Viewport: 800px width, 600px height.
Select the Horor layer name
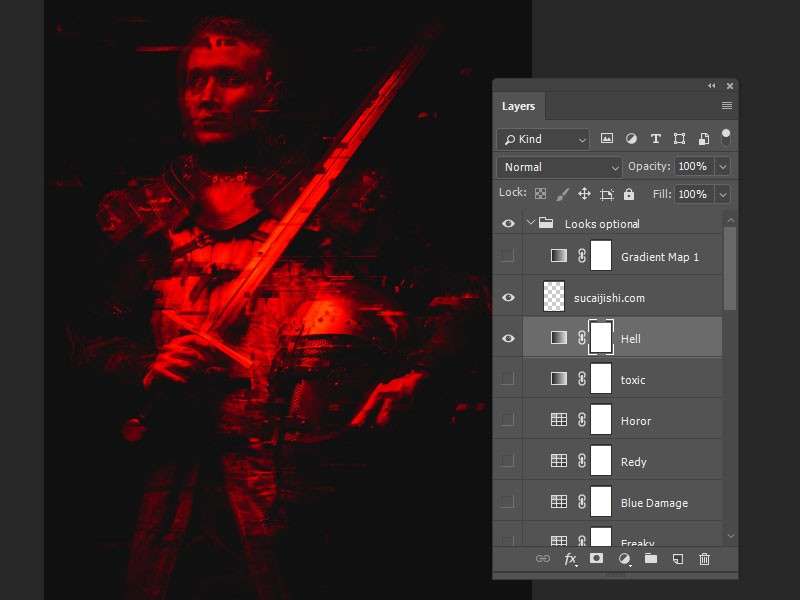[636, 421]
